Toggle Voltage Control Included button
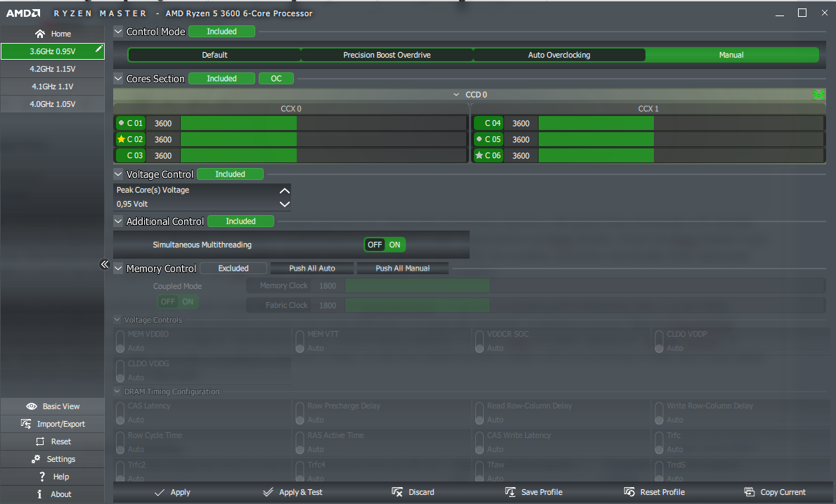Viewport: 836px width, 504px height. pyautogui.click(x=231, y=174)
